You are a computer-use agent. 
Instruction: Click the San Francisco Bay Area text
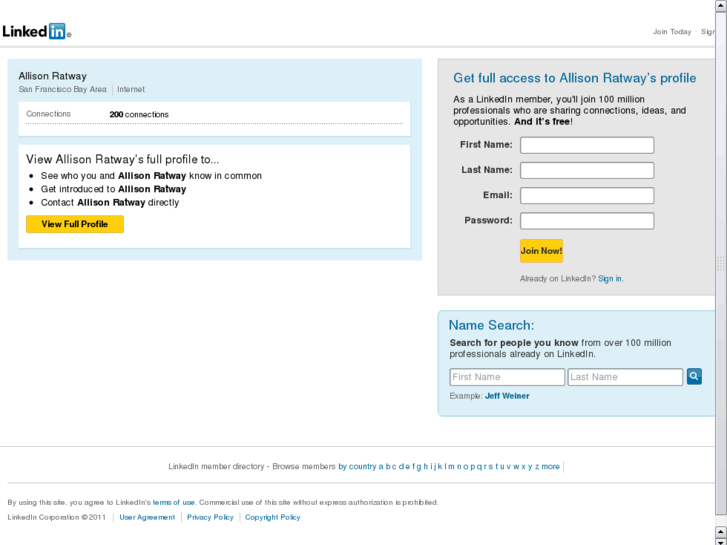pos(63,89)
